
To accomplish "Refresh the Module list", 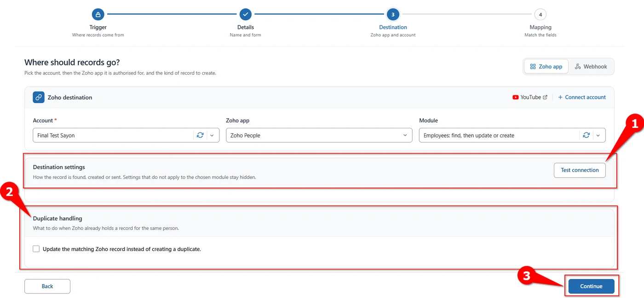I will [586, 135].
